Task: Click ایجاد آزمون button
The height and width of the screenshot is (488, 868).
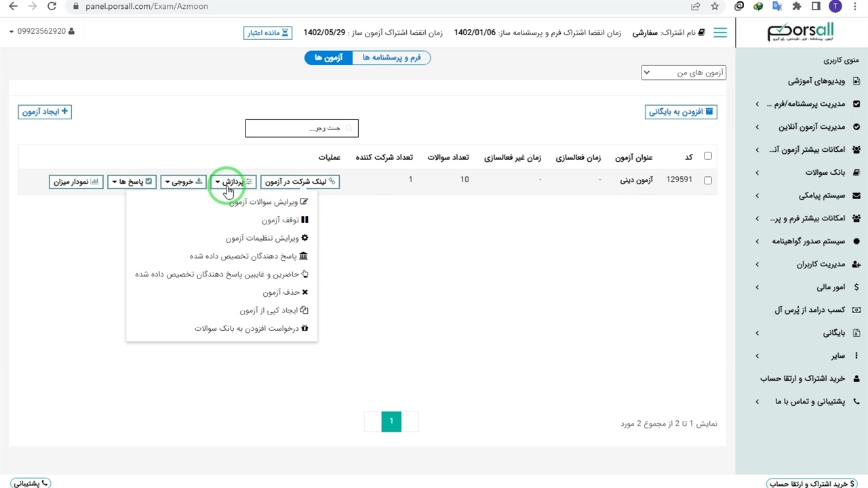Action: tap(45, 111)
